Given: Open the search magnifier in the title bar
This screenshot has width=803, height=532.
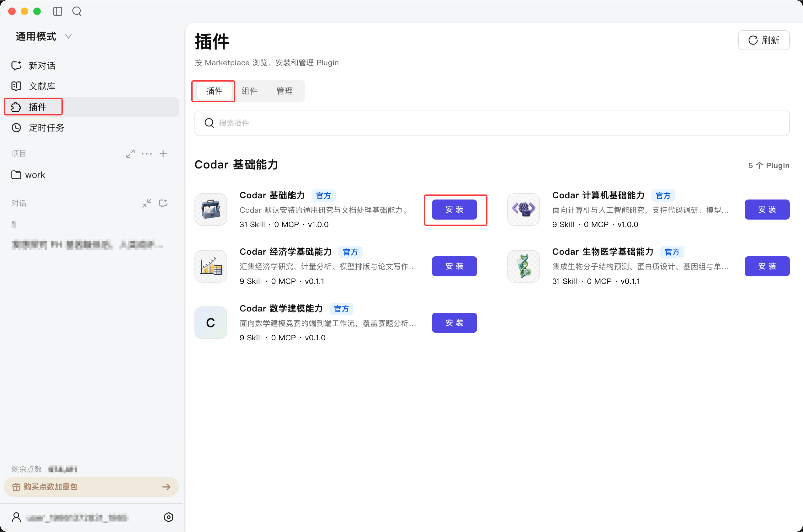Looking at the screenshot, I should point(77,11).
